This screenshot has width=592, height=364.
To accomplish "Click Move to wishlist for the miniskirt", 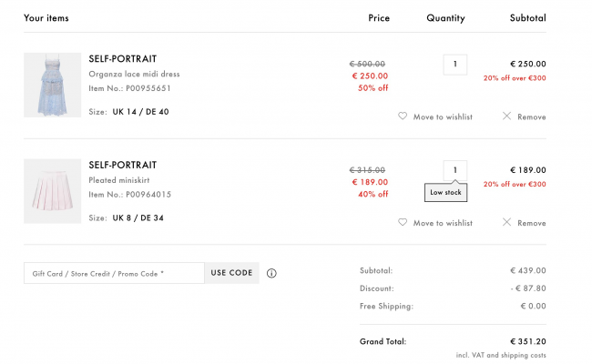I will [443, 223].
